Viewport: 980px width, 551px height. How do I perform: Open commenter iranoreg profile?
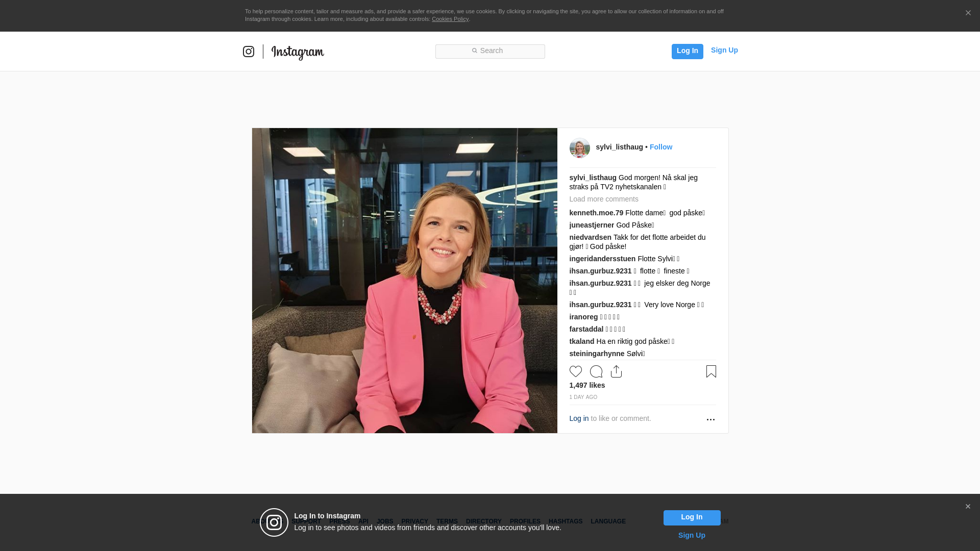[583, 317]
